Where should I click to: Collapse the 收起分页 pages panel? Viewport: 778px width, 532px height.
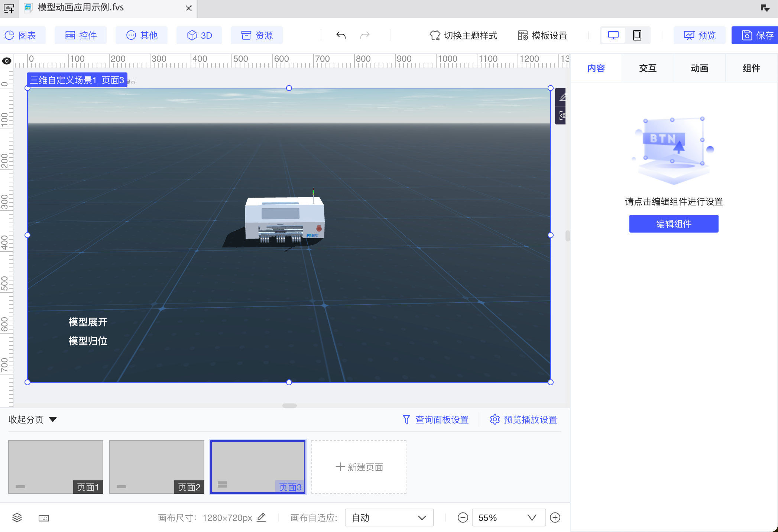(x=33, y=419)
